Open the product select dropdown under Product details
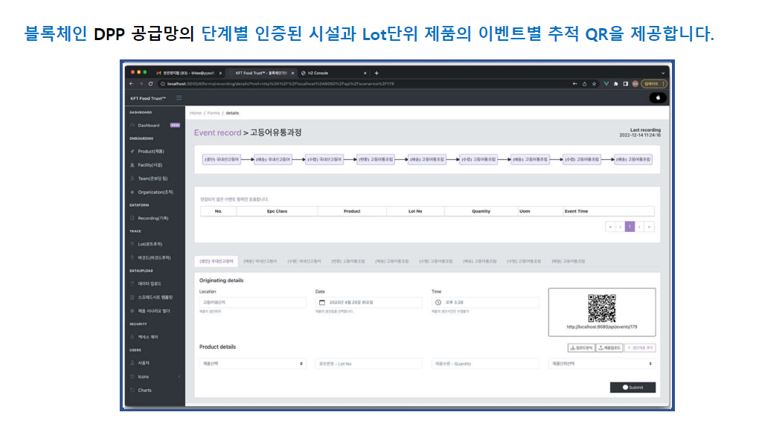Viewport: 764px width, 436px height. pyautogui.click(x=252, y=363)
